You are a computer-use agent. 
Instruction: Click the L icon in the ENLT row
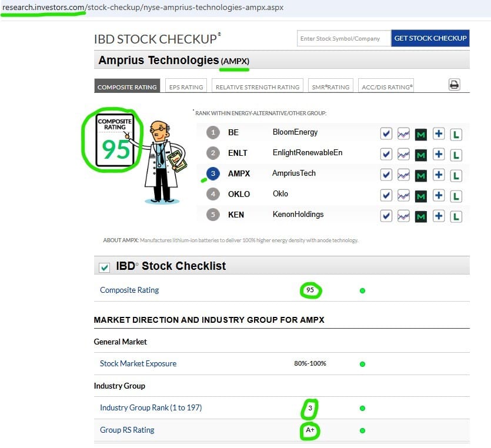coord(456,155)
